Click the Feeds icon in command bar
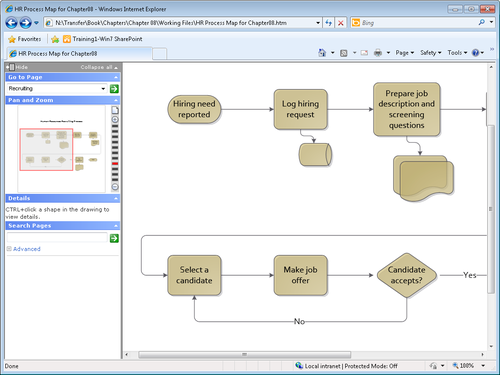500x375 pixels. coord(344,53)
